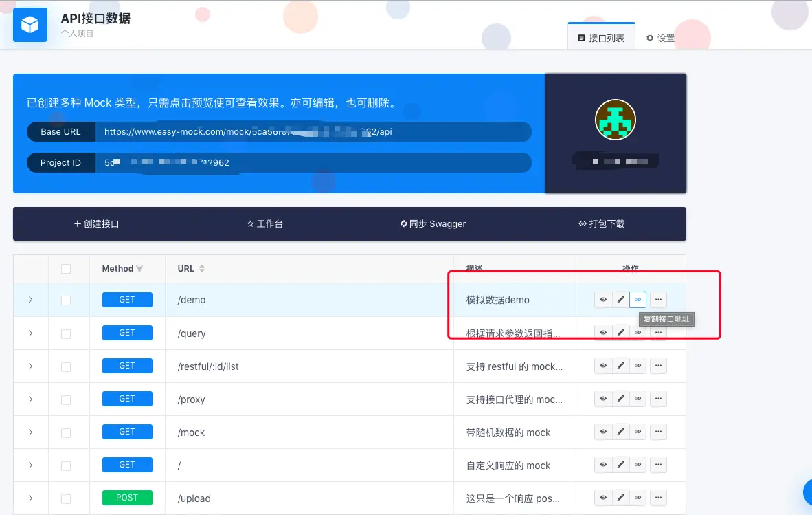Expand the /proxy row details
Screen dimensions: 812x515
(x=30, y=399)
